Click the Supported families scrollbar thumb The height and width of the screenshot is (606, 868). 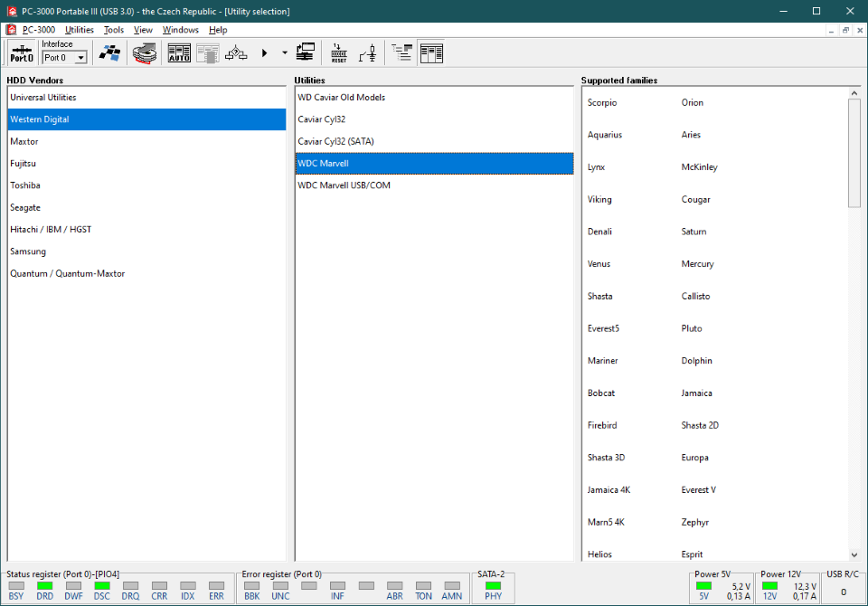click(x=854, y=153)
